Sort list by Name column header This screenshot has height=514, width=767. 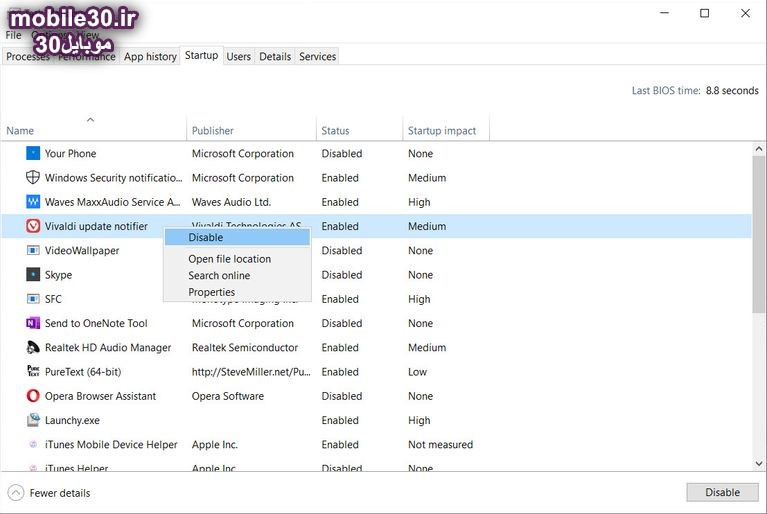[x=20, y=131]
